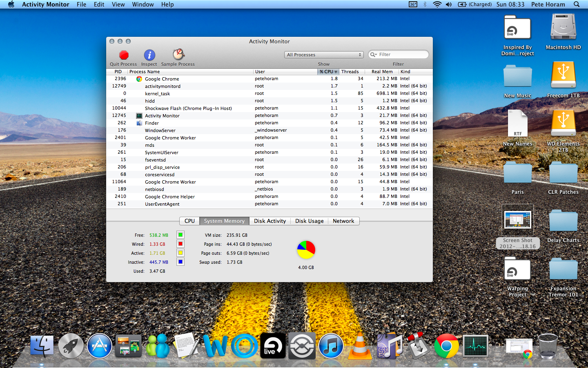Open Spotlight search in menu bar
This screenshot has width=588, height=368.
(x=577, y=4)
